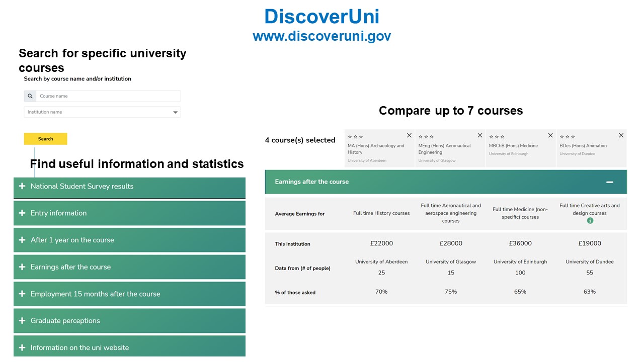Click University of Edinburgh in data row
Viewport: 644px width, 362px height.
click(x=520, y=261)
